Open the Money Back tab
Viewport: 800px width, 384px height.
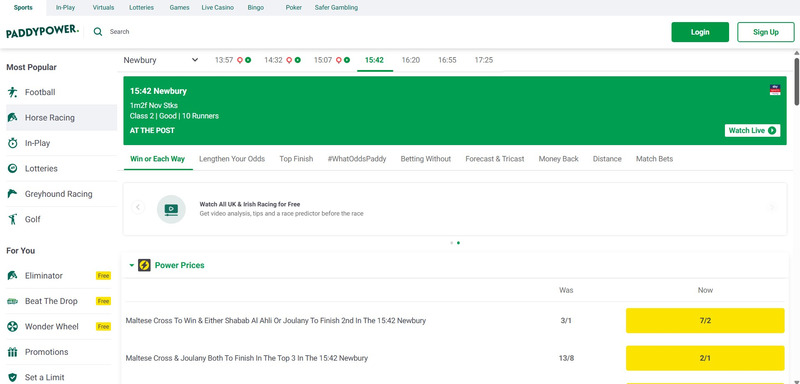coord(559,159)
